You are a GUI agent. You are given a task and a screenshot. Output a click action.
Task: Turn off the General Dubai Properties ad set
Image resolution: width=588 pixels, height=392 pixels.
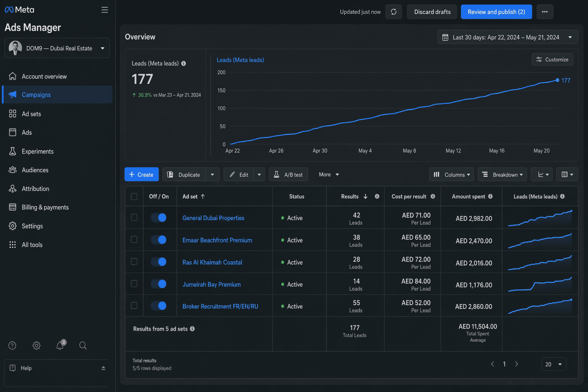(159, 217)
